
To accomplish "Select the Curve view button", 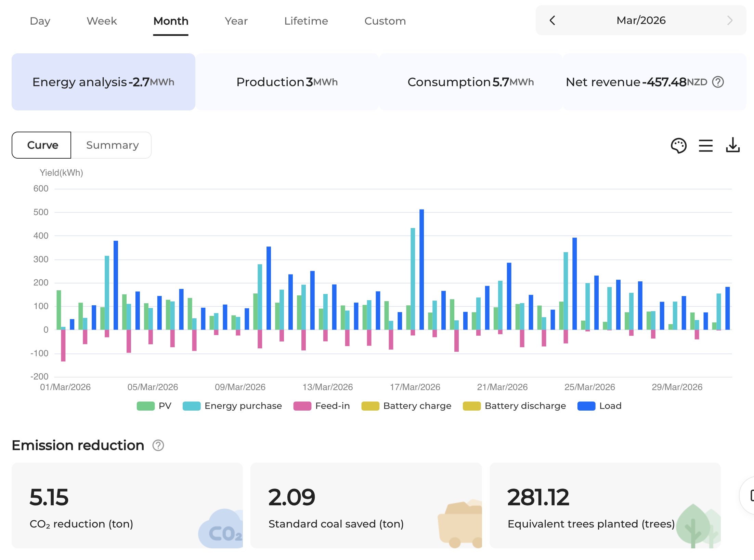I will 42,145.
